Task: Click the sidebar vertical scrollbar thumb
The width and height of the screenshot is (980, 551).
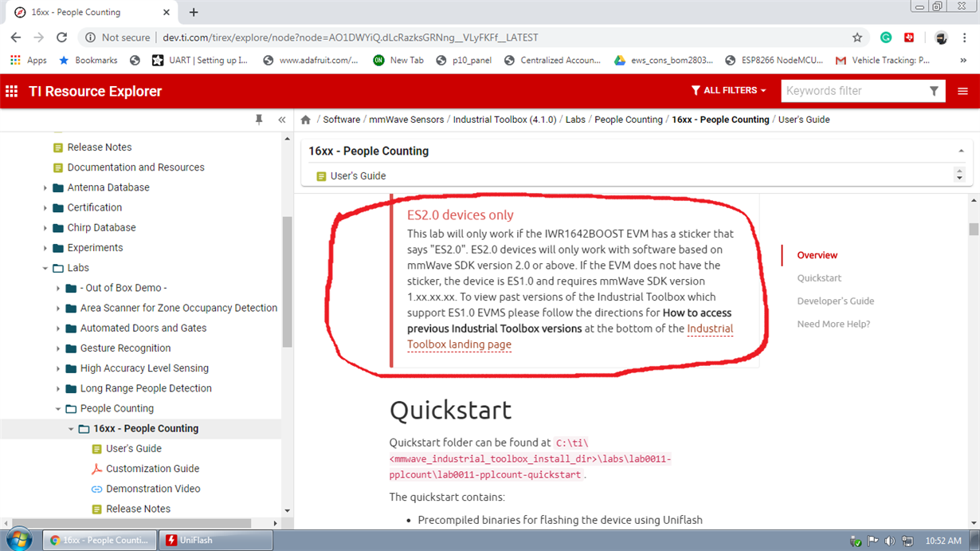Action: pos(287,281)
